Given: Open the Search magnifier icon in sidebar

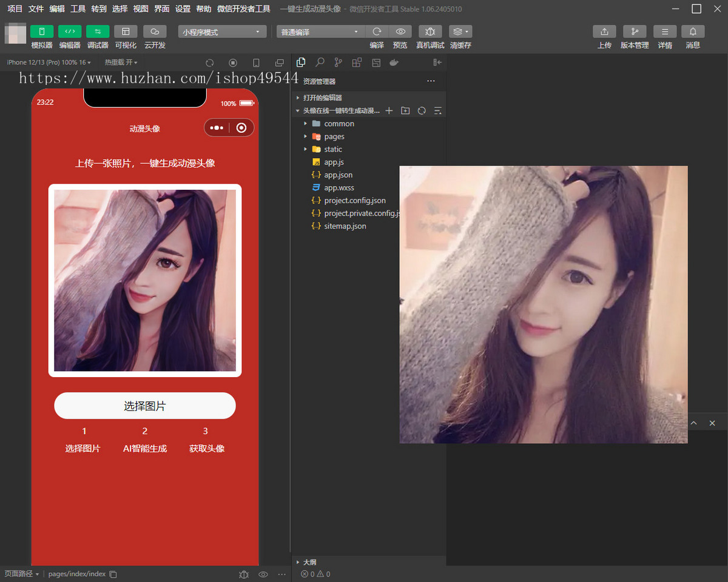Looking at the screenshot, I should 320,62.
